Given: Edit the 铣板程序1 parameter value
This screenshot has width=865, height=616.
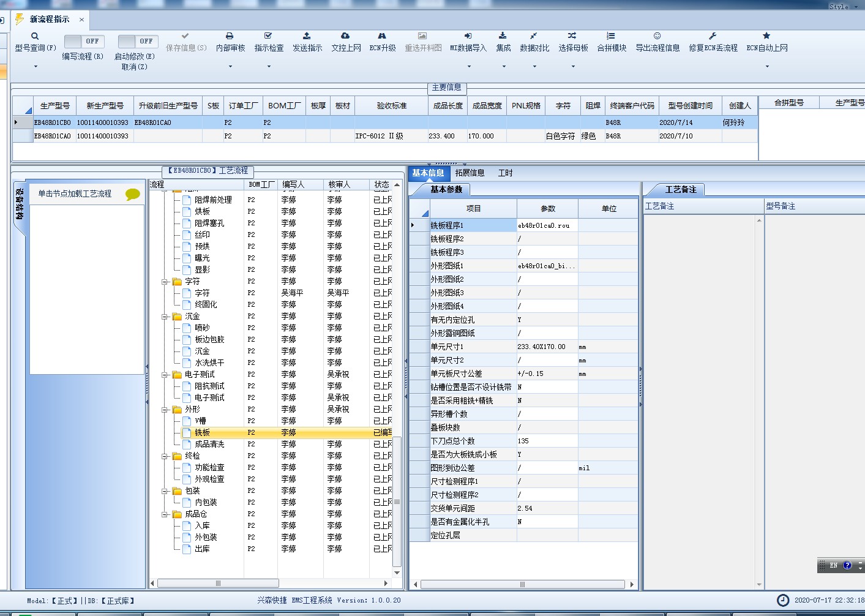Looking at the screenshot, I should coord(547,225).
